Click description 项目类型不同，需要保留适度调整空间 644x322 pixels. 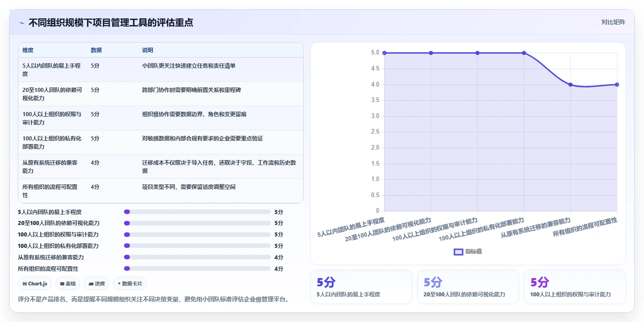[189, 187]
